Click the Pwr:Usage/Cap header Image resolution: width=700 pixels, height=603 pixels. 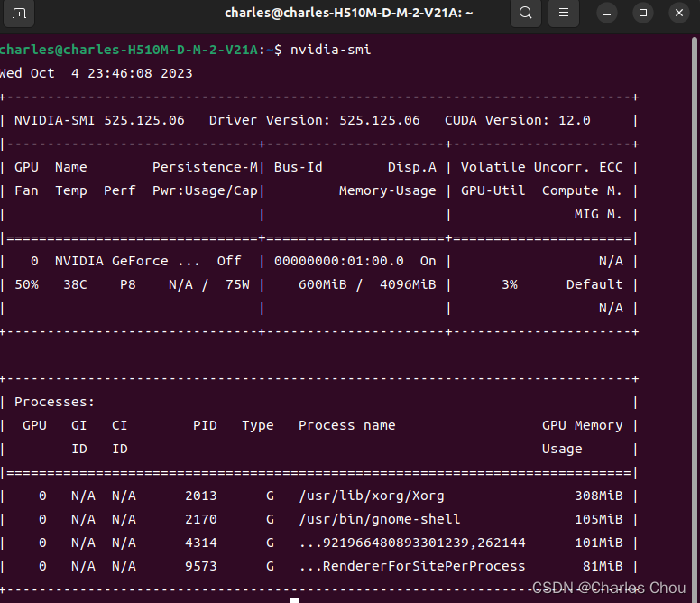click(206, 190)
